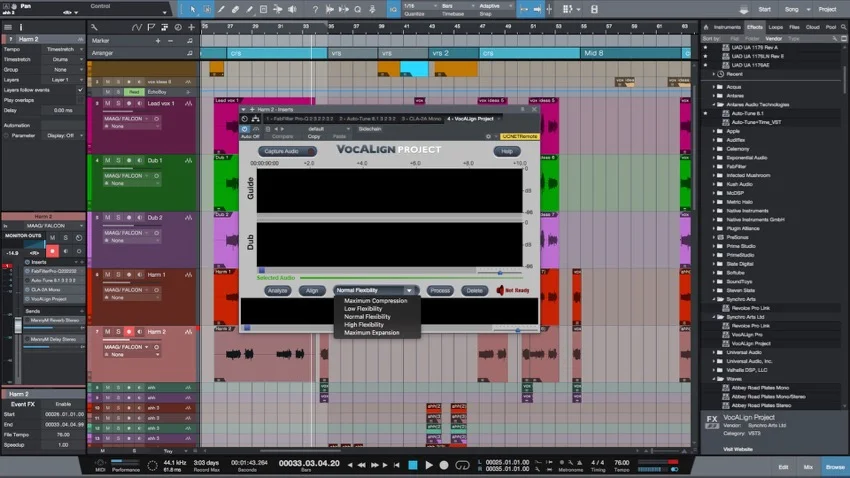Click the Record button in transport
Image resolution: width=850 pixels, height=478 pixels.
coord(444,465)
